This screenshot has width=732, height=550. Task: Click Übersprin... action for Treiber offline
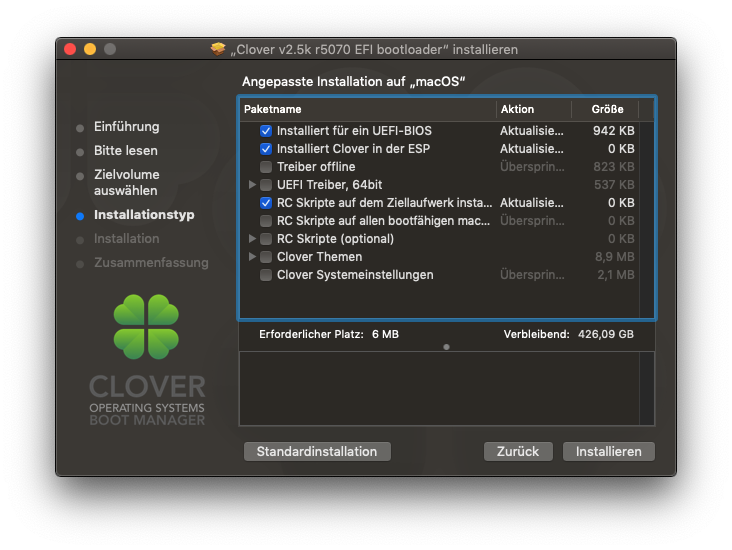tap(532, 167)
